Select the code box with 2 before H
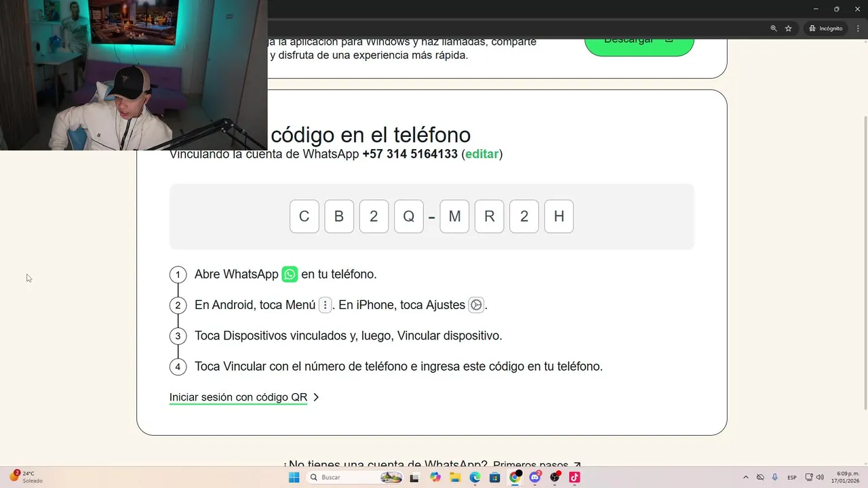 [x=524, y=216]
